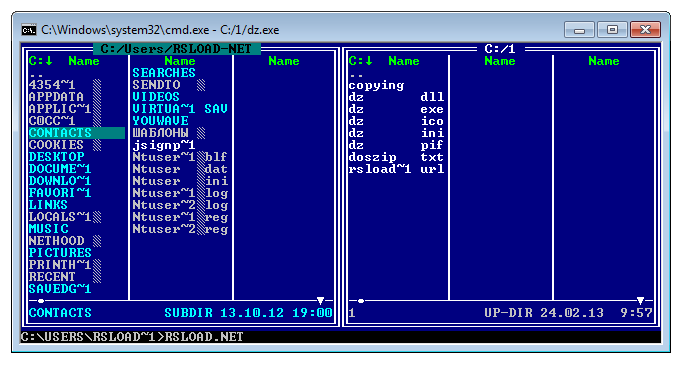Click first Name column header in left panel
Viewport: 685px width, 366px height.
pyautogui.click(x=84, y=61)
